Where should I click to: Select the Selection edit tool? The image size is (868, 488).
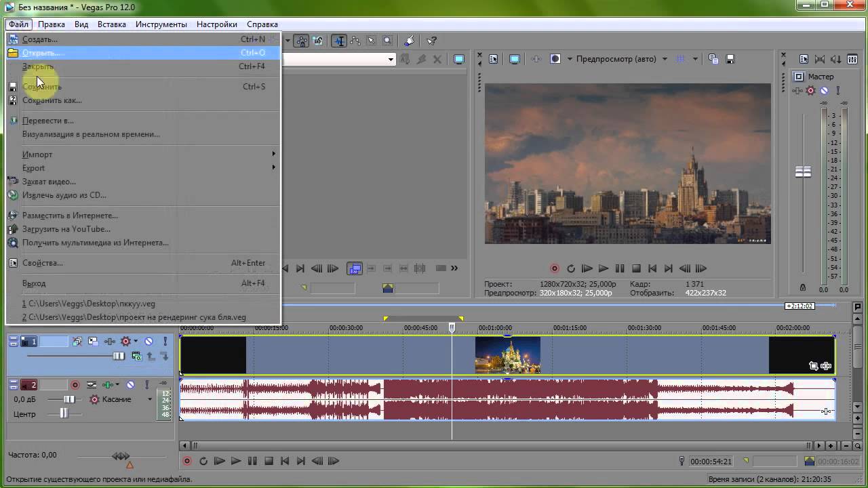click(371, 41)
